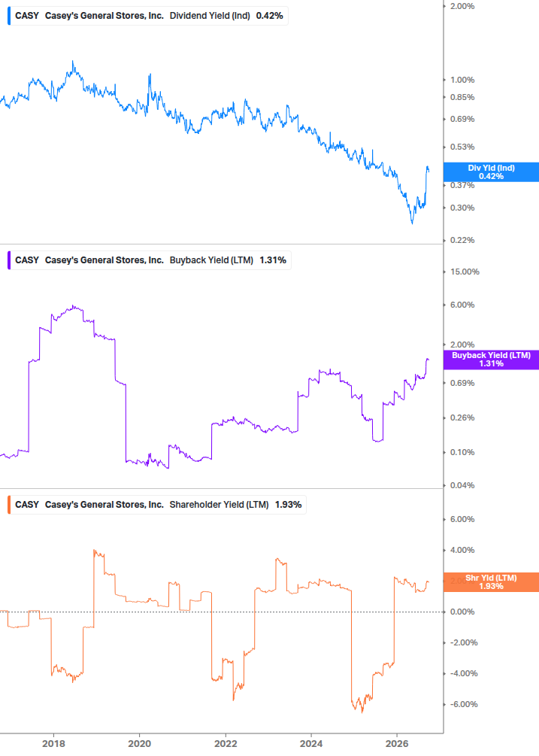This screenshot has height=756, width=539.
Task: Click the 0.22% dividend axis label
Action: [x=462, y=241]
